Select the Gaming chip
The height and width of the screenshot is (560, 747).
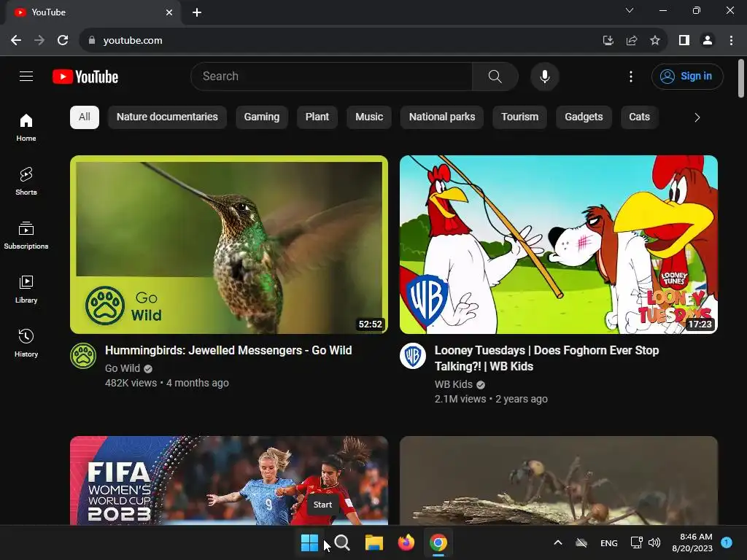click(x=262, y=117)
